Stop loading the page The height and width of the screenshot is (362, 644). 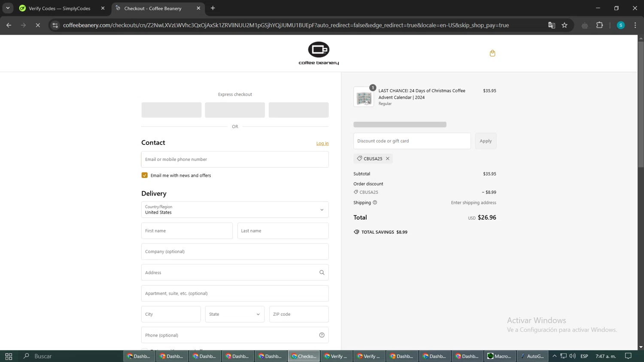[x=38, y=25]
